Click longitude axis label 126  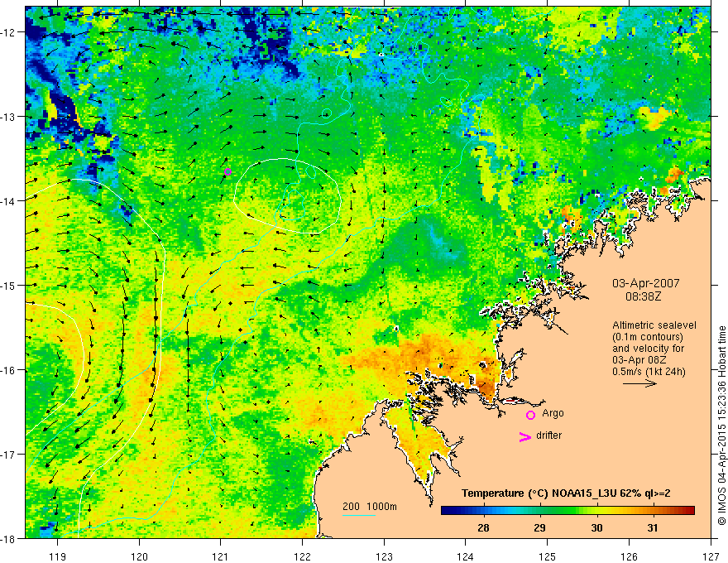point(629,556)
